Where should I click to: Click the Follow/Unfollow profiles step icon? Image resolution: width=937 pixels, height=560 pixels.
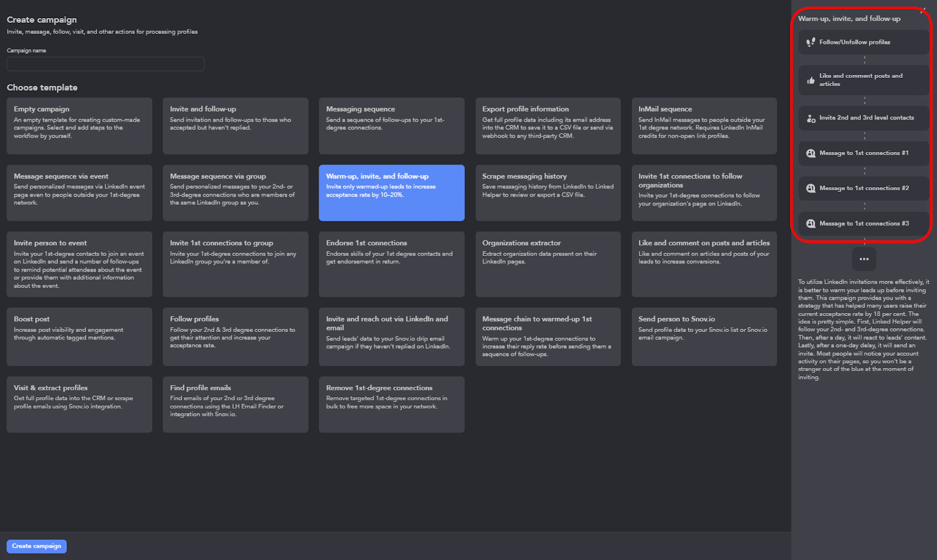click(811, 42)
